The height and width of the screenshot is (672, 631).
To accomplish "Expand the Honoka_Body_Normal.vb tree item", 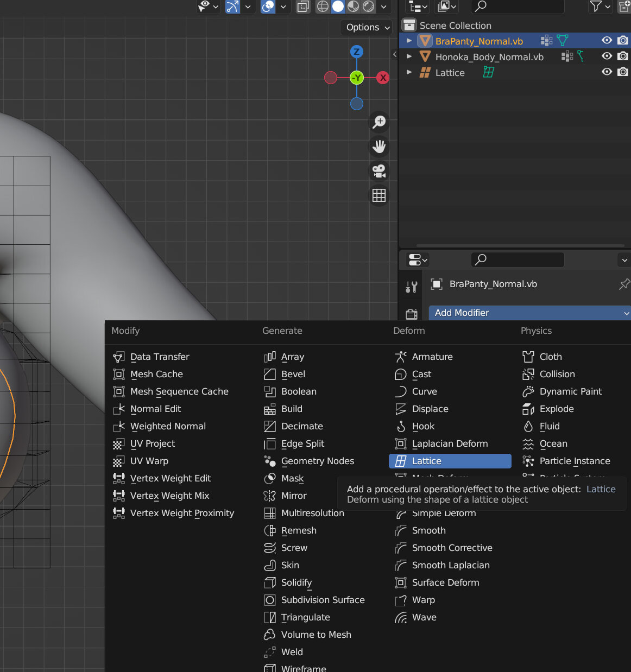I will point(409,56).
